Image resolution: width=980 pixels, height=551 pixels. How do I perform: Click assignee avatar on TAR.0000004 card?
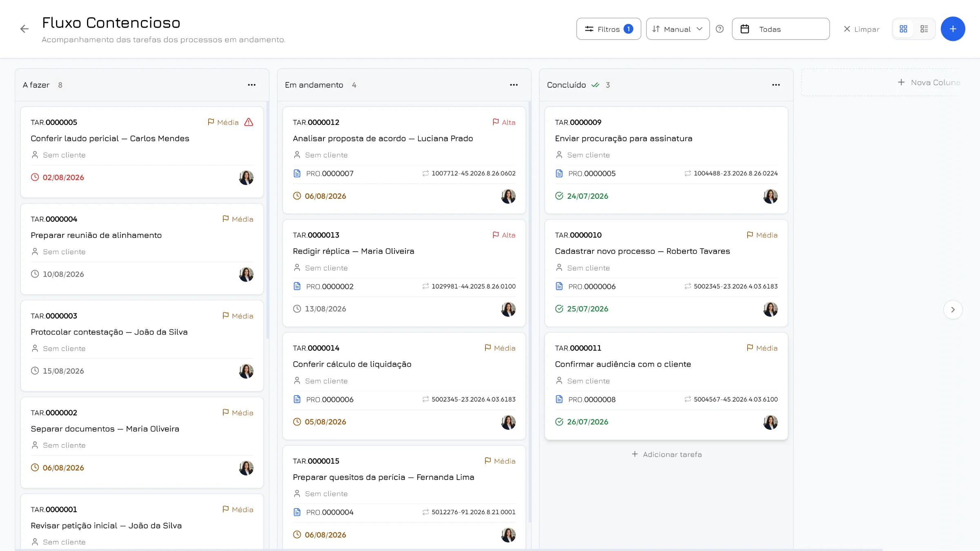pyautogui.click(x=246, y=274)
